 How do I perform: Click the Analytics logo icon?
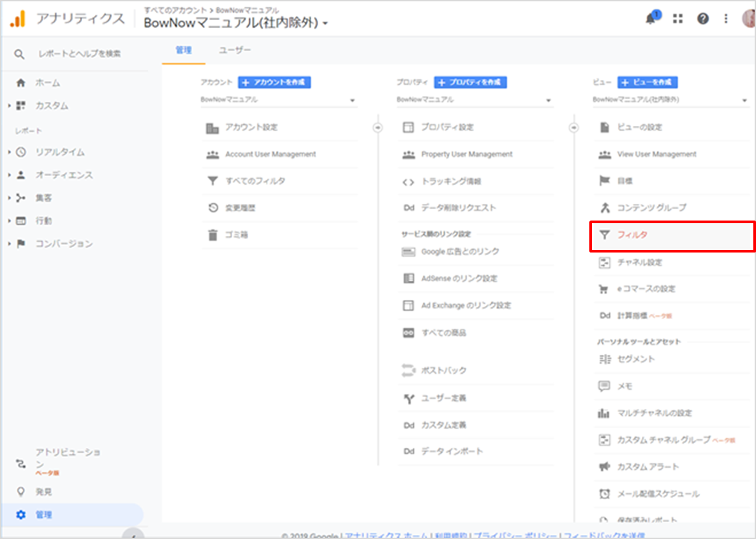(x=18, y=19)
